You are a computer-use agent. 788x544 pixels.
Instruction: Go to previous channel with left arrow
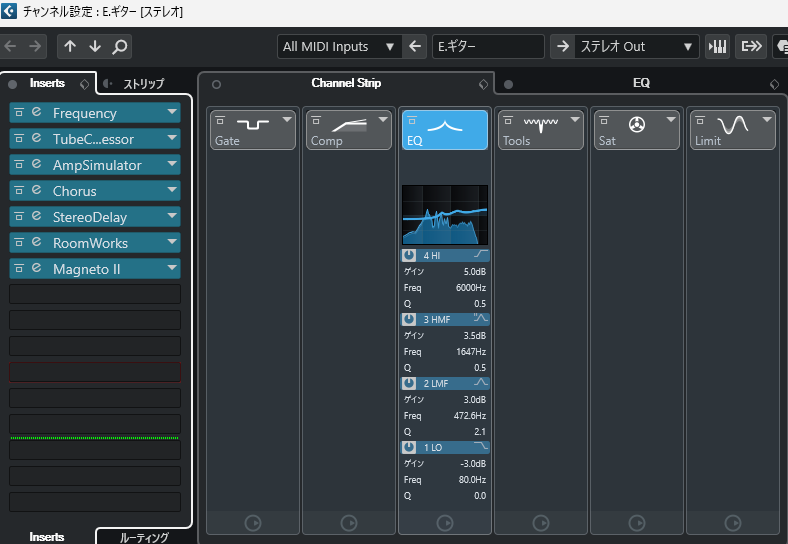(x=11, y=46)
